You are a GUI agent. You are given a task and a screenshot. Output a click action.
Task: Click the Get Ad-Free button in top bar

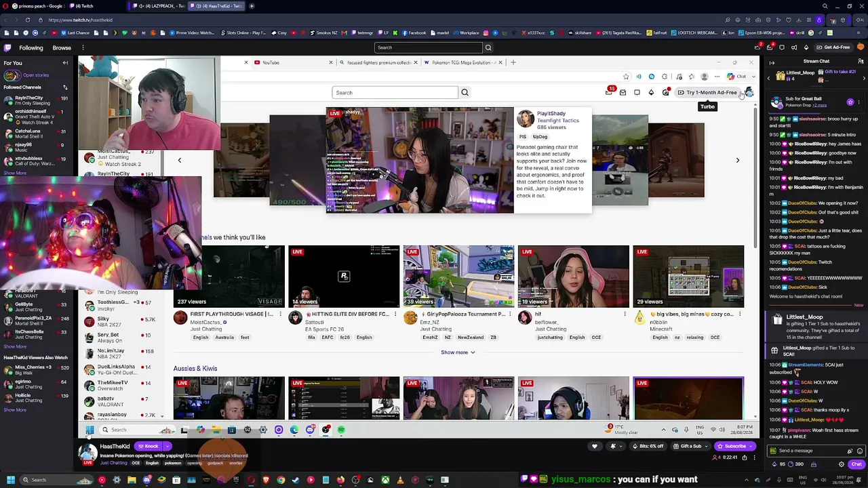coord(833,47)
